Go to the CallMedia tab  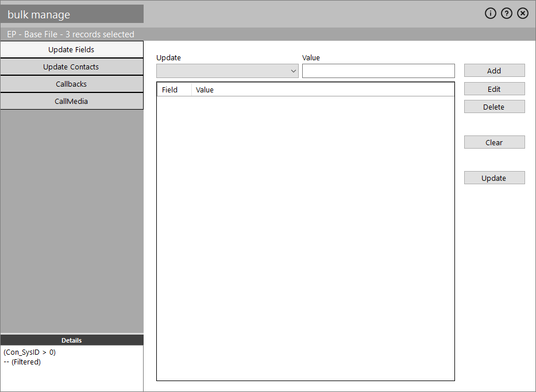[71, 101]
